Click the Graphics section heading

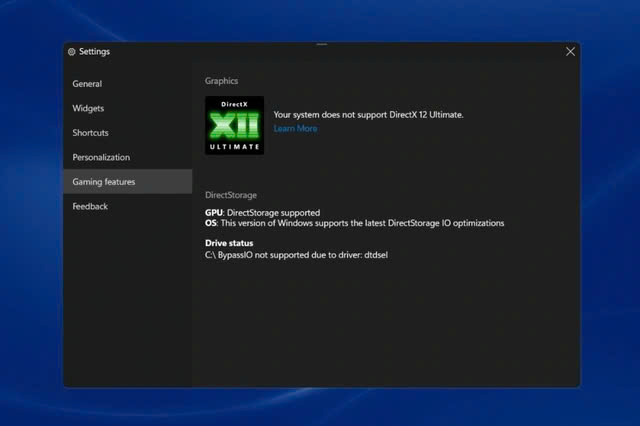[221, 81]
